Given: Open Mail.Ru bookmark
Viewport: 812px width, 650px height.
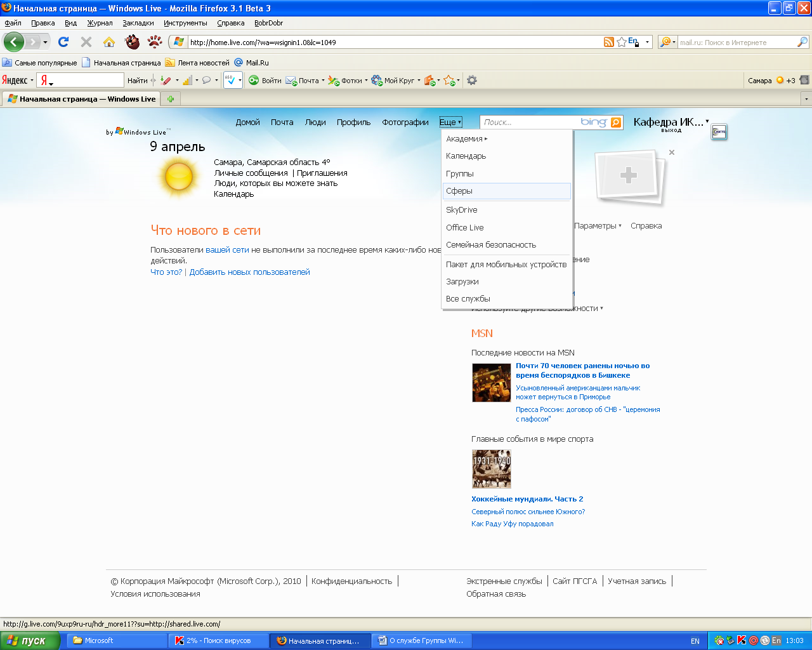Looking at the screenshot, I should click(251, 63).
